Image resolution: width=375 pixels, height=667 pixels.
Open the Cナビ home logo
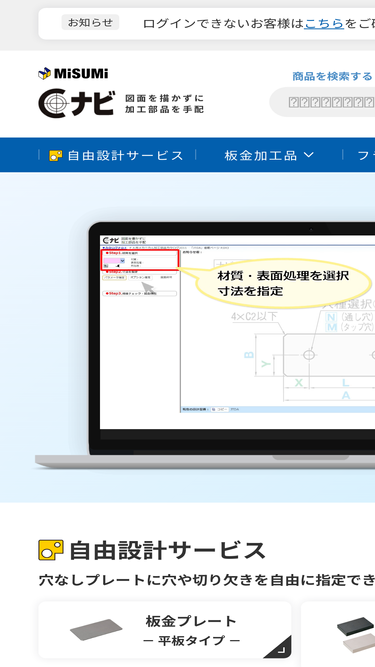tap(77, 103)
